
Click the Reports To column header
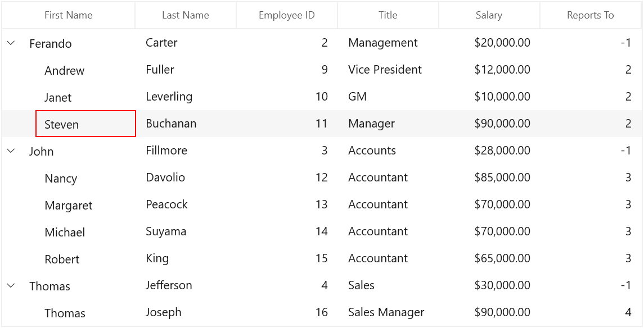pos(590,15)
